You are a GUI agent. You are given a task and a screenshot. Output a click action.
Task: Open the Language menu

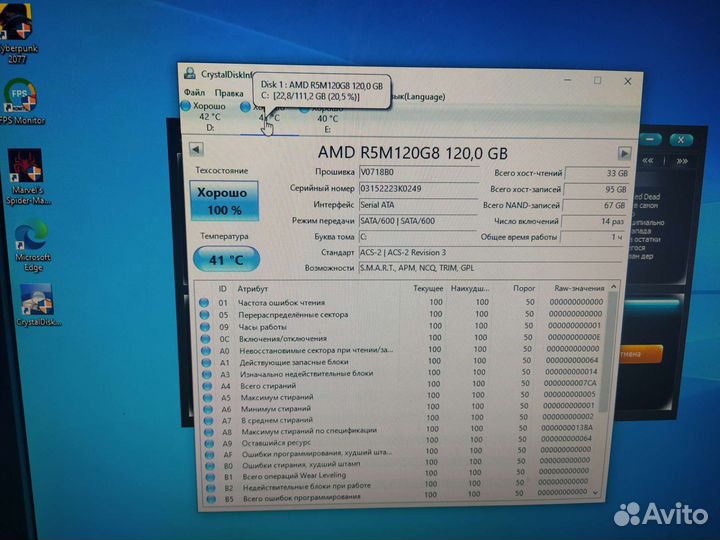click(419, 96)
